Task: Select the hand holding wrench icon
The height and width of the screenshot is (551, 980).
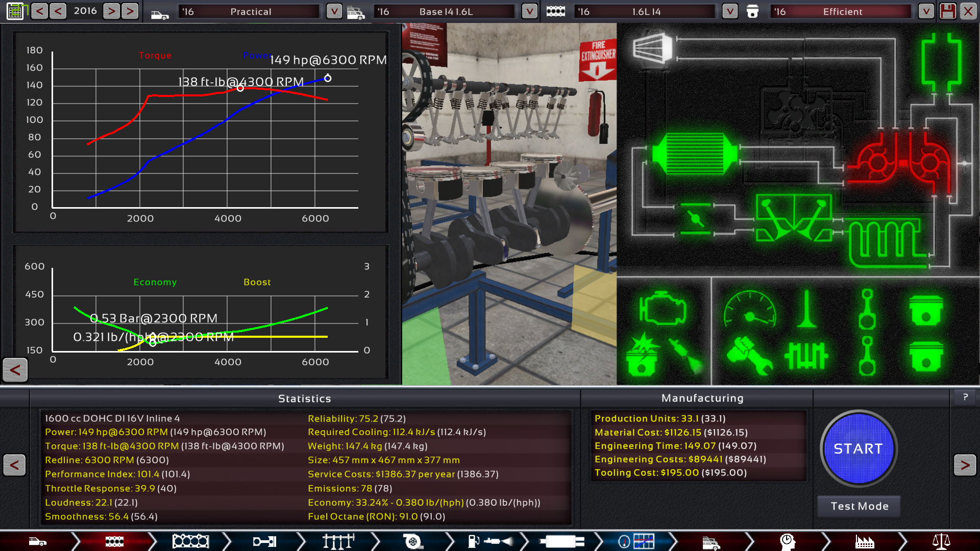Action: pyautogui.click(x=749, y=356)
